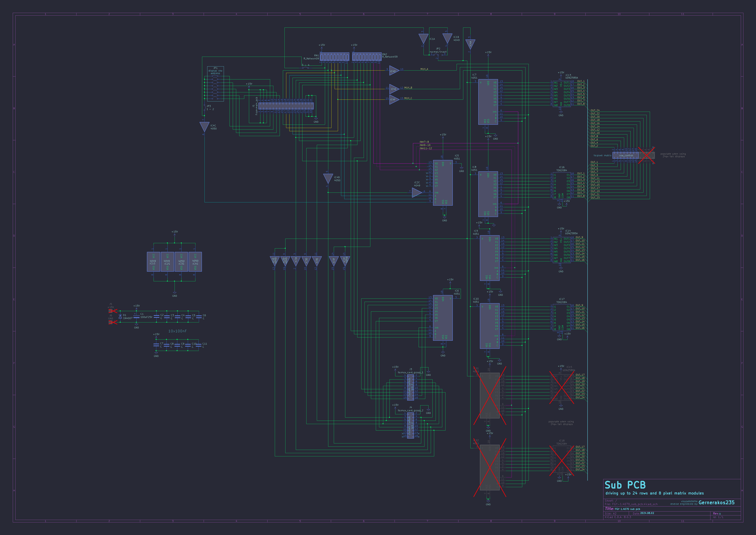Click the 10x100nF note text
The height and width of the screenshot is (535, 756).
[177, 331]
